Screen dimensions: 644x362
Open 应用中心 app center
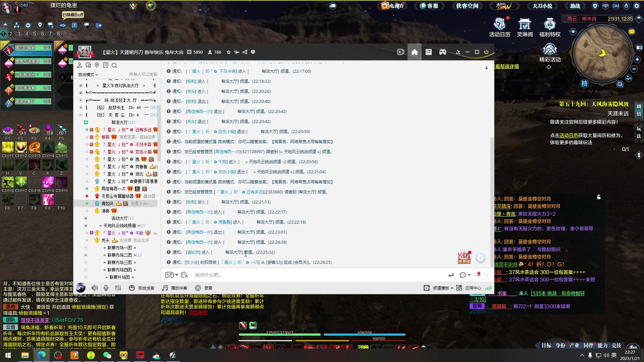pyautogui.click(x=469, y=288)
